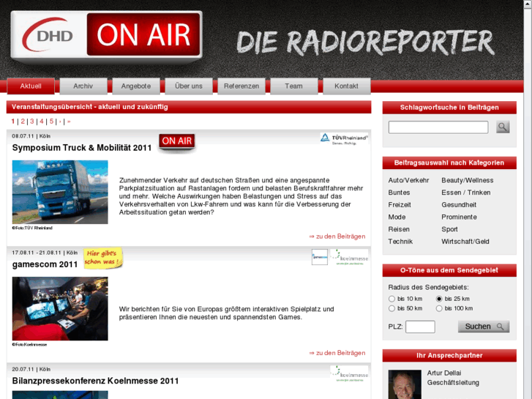Image resolution: width=532 pixels, height=399 pixels.
Task: Follow 'zu den Beiträgen' for gamescom 2011
Action: point(337,353)
